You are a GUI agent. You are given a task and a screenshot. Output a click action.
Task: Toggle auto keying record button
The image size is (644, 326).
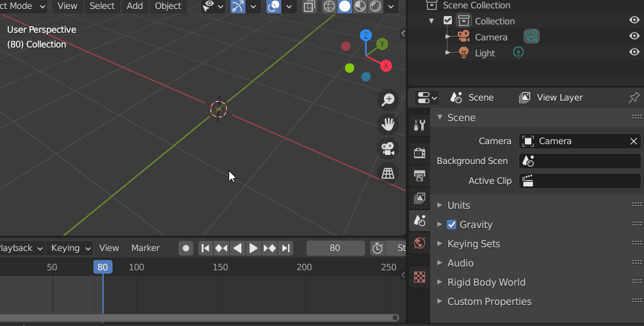(186, 249)
